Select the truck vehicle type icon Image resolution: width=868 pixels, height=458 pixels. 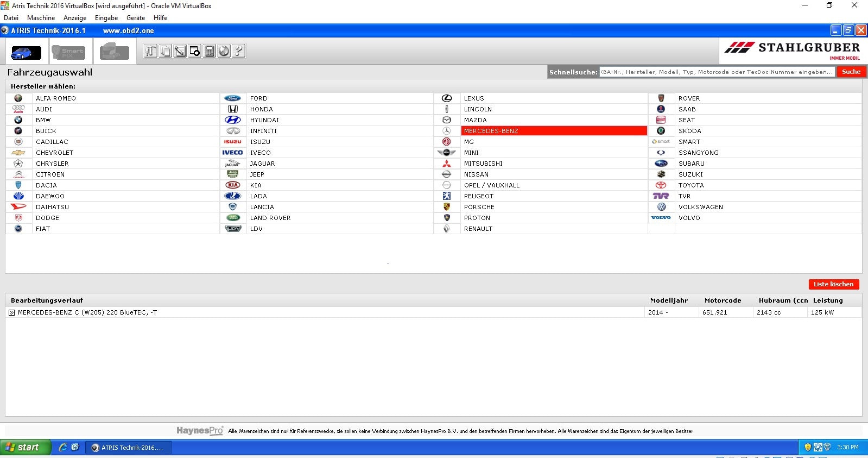pos(114,52)
